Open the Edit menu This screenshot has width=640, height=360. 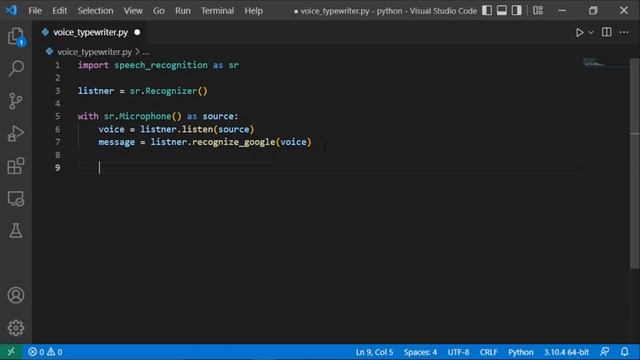[60, 11]
